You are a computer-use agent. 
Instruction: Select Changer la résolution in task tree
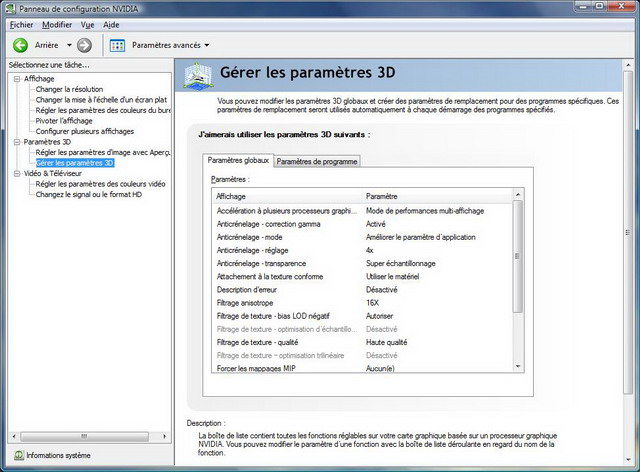pyautogui.click(x=69, y=89)
